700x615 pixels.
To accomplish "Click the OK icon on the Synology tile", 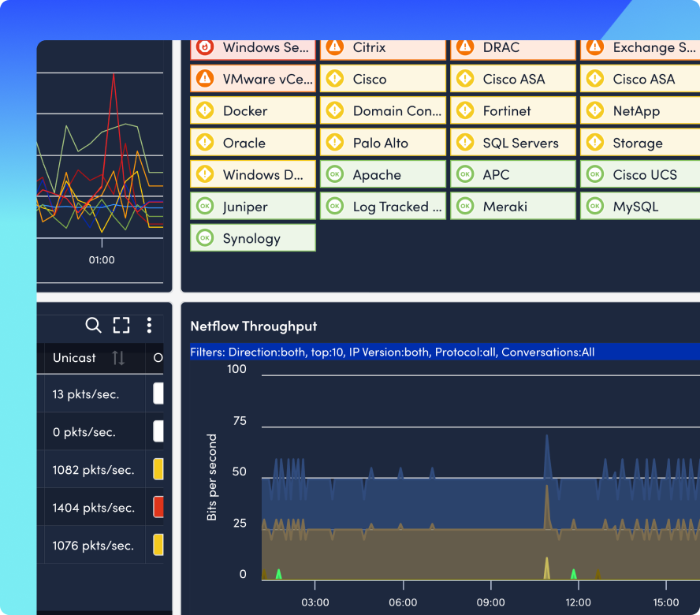I will 205,237.
